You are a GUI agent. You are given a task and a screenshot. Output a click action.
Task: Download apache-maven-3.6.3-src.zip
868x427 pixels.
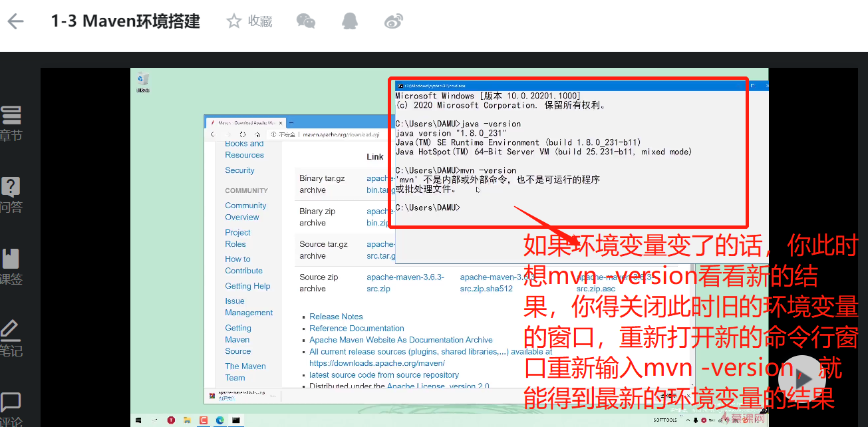pos(405,283)
